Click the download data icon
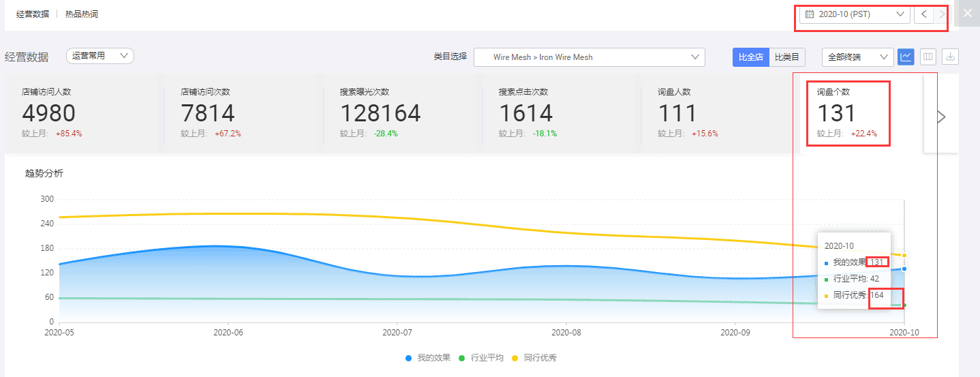 (x=951, y=57)
